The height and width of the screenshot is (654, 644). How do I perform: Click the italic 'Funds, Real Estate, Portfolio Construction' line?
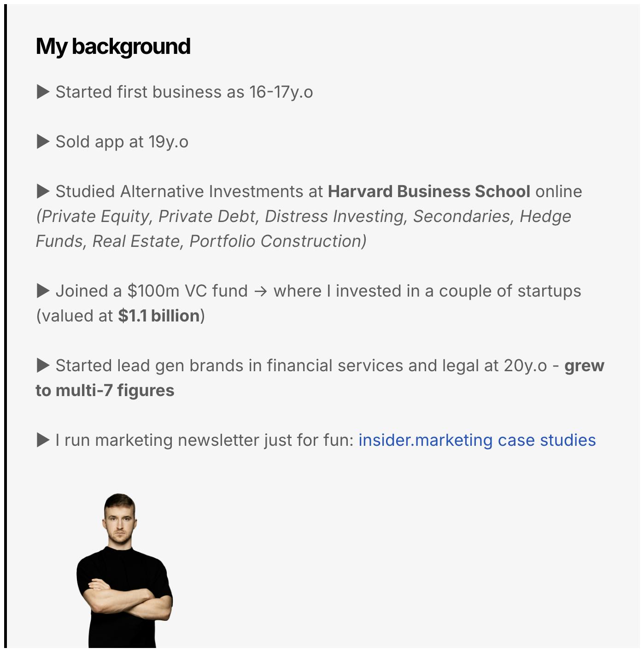201,241
